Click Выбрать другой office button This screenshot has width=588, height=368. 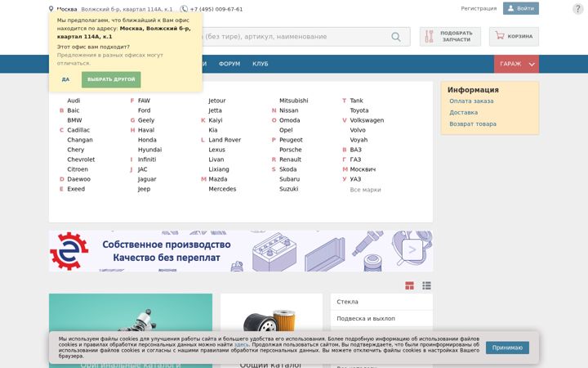coord(111,79)
